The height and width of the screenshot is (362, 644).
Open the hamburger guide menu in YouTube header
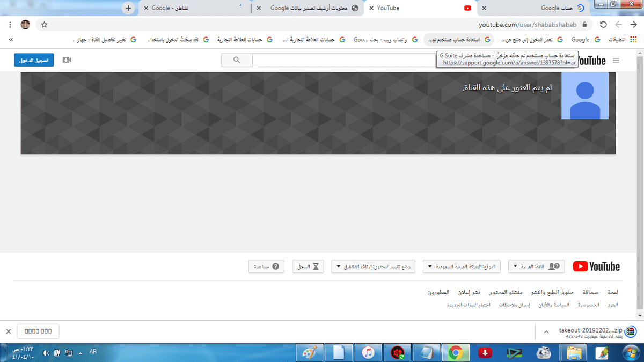pos(616,61)
